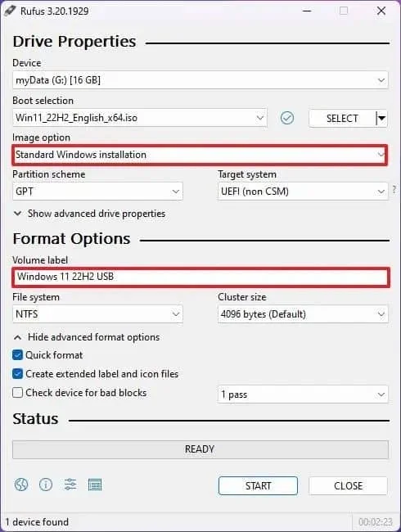Image resolution: width=401 pixels, height=532 pixels.
Task: Click into the Volume label text field
Action: [200, 277]
